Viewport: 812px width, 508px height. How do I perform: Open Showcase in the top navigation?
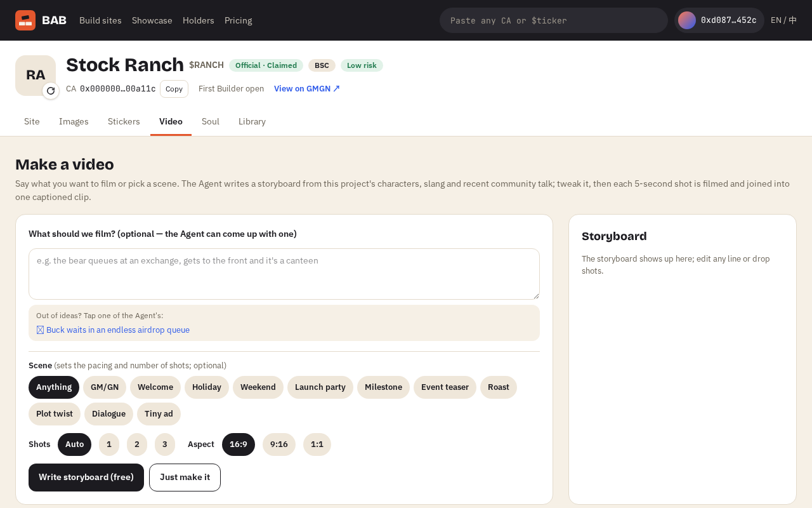coord(152,20)
